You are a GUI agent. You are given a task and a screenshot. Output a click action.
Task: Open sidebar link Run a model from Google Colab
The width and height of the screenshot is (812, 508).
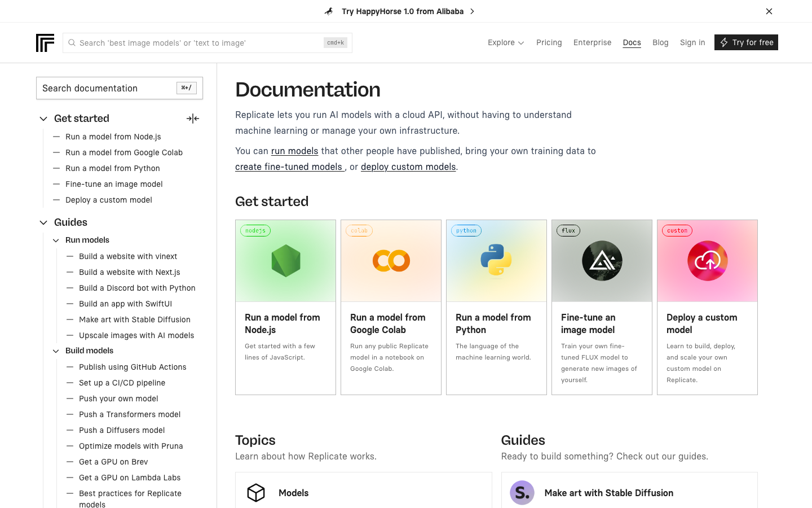point(124,152)
